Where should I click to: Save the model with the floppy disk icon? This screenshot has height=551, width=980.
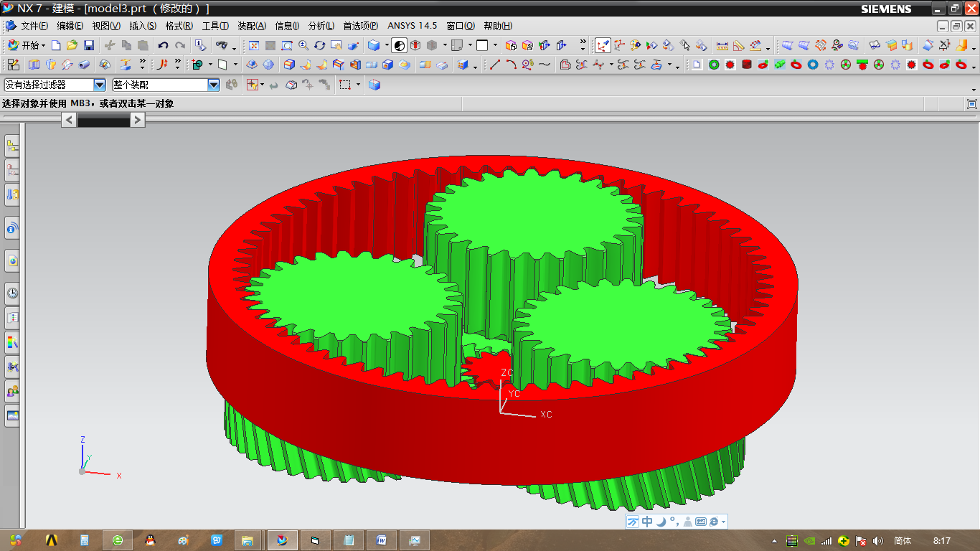pos(89,45)
